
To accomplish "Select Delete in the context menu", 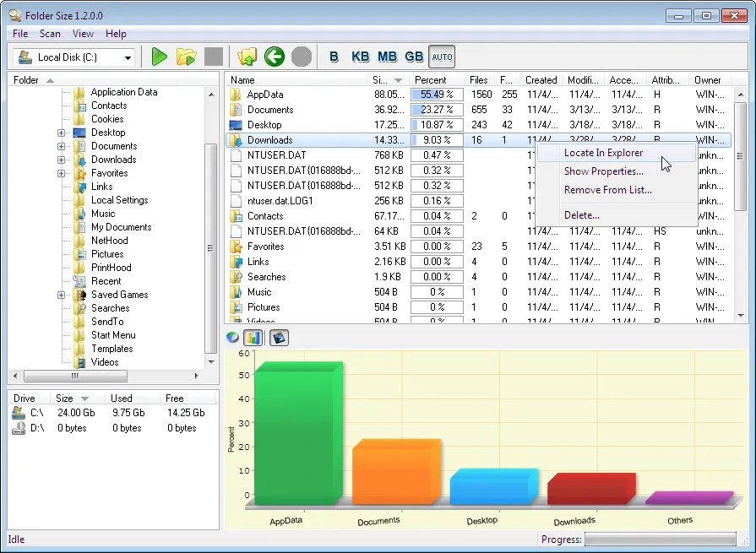I will (581, 214).
